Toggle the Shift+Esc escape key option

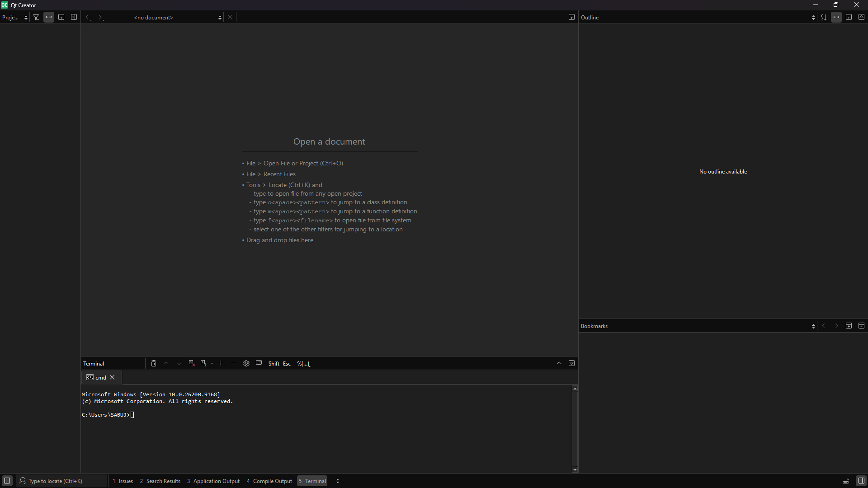click(x=279, y=363)
